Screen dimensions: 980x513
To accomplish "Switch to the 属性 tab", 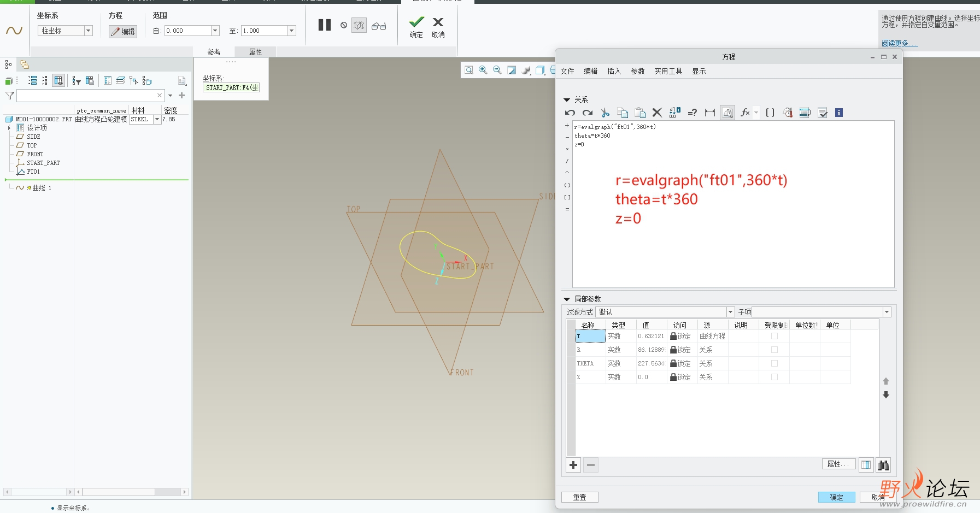I will click(x=255, y=52).
